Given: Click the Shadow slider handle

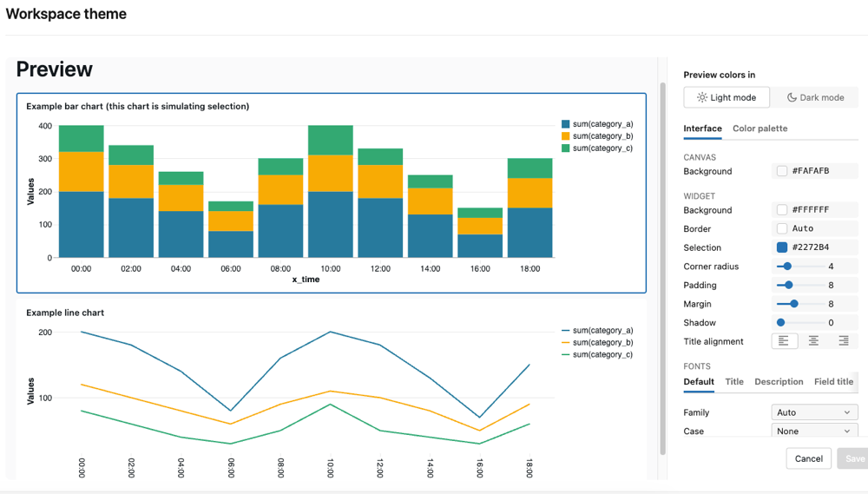Looking at the screenshot, I should pos(780,323).
